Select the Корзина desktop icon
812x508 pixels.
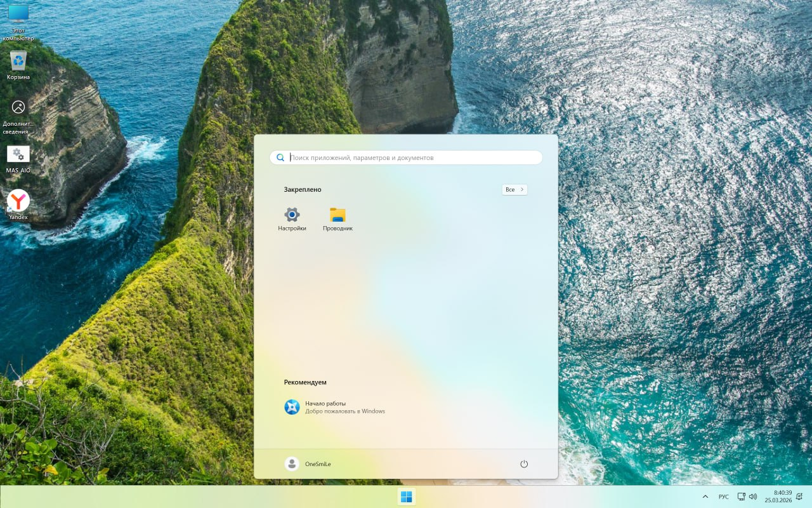pos(18,65)
